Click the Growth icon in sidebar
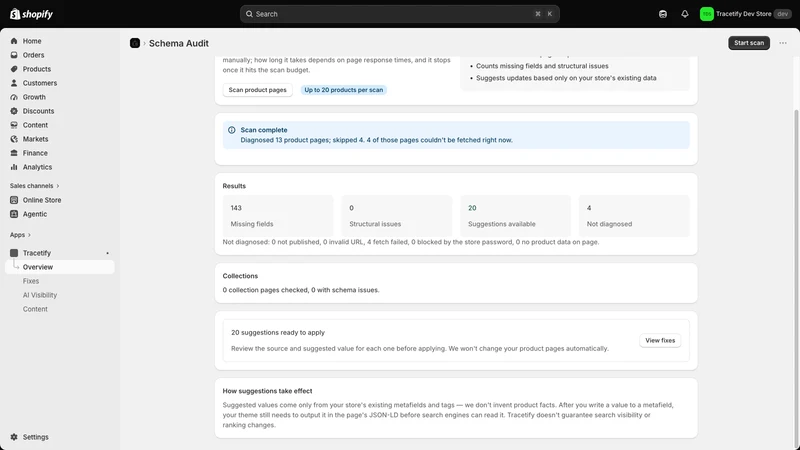 click(14, 97)
